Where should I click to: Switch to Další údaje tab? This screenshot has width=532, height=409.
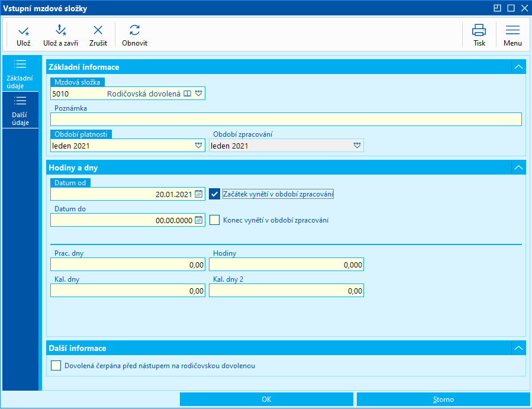(x=20, y=110)
